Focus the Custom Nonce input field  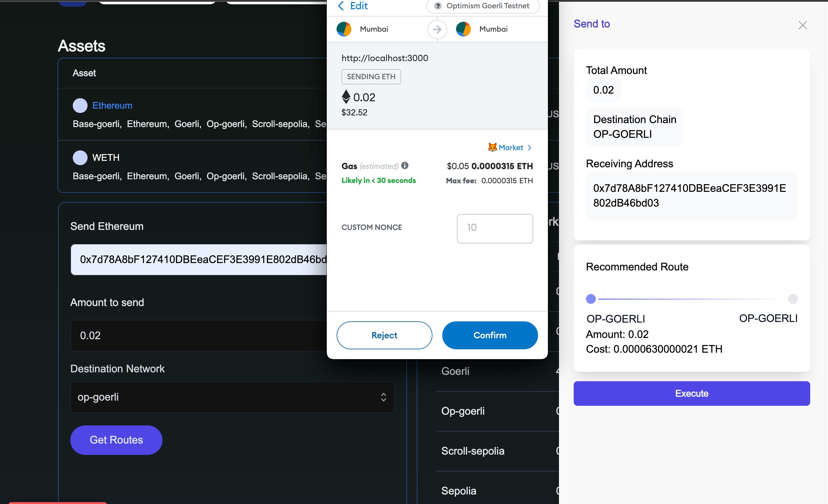(495, 228)
